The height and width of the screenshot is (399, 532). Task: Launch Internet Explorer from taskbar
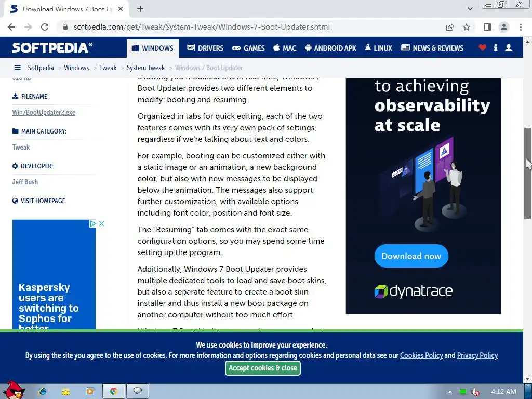[x=43, y=392]
